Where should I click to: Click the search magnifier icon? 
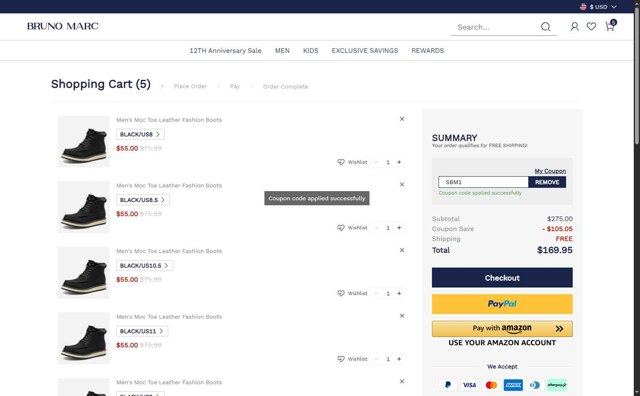click(x=545, y=27)
